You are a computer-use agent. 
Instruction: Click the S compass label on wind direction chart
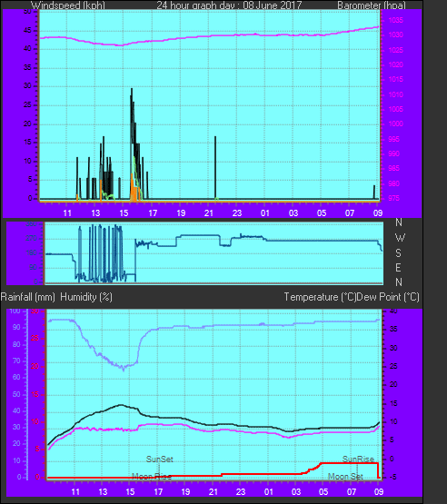(x=399, y=253)
